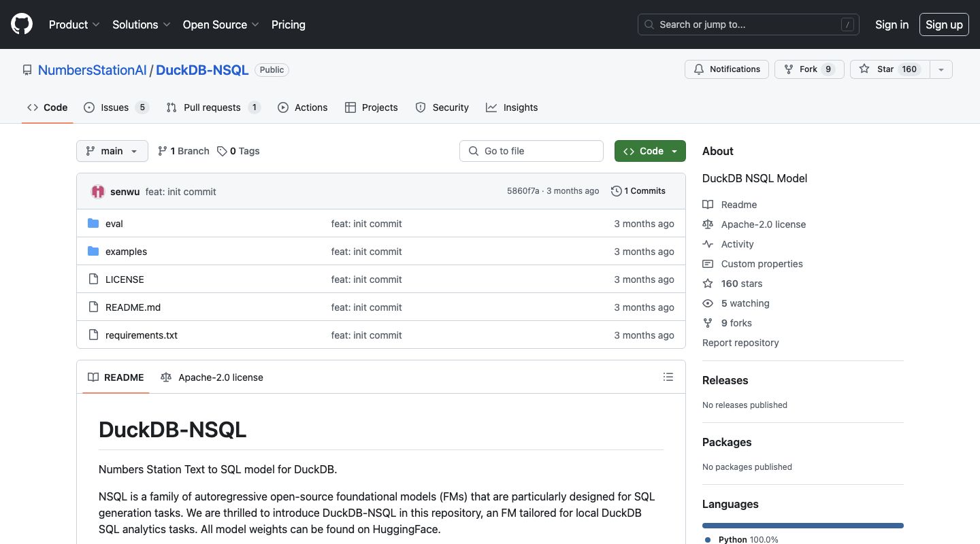The width and height of the screenshot is (980, 544).
Task: View the 1 Commits history
Action: coord(638,191)
